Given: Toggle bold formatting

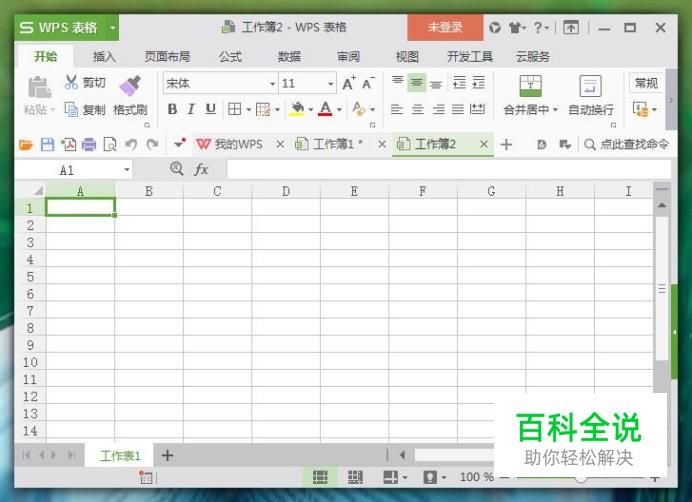Looking at the screenshot, I should click(x=172, y=109).
